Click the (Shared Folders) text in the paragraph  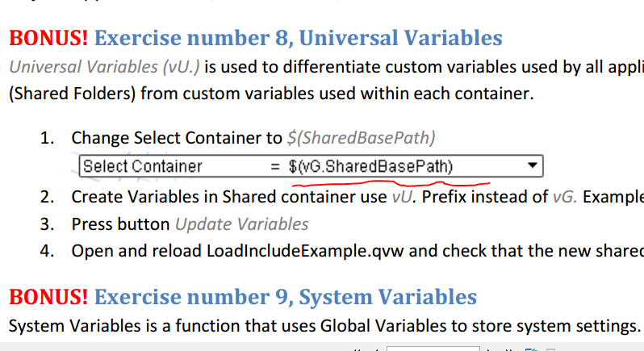[x=73, y=94]
